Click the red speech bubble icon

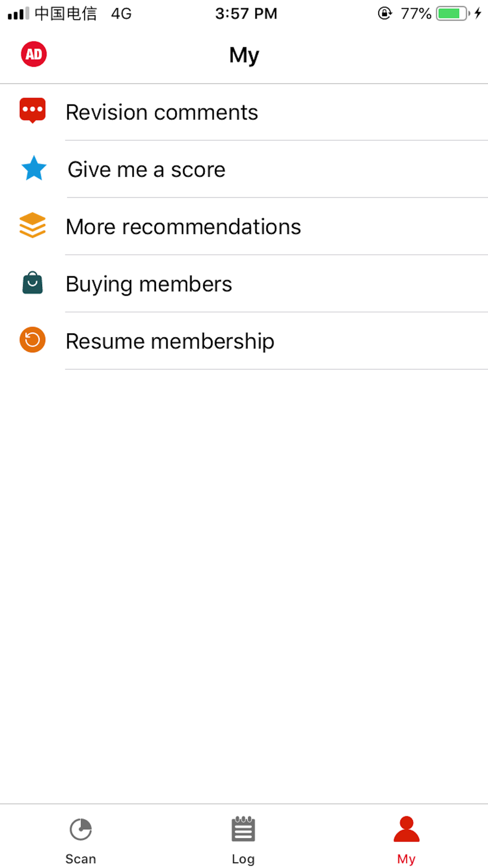tap(33, 111)
